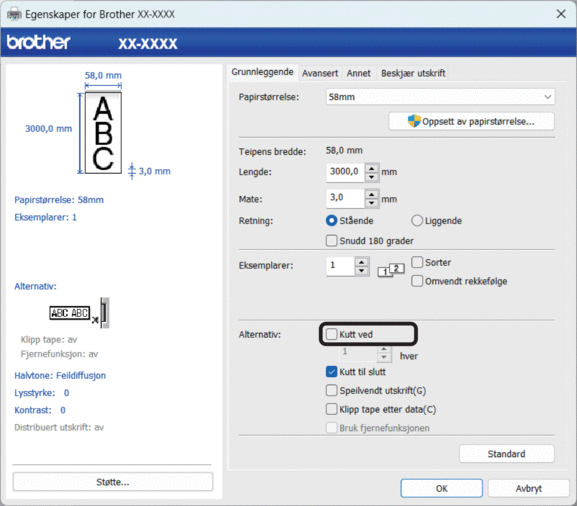Increase Lengde value with up arrow

pos(372,169)
